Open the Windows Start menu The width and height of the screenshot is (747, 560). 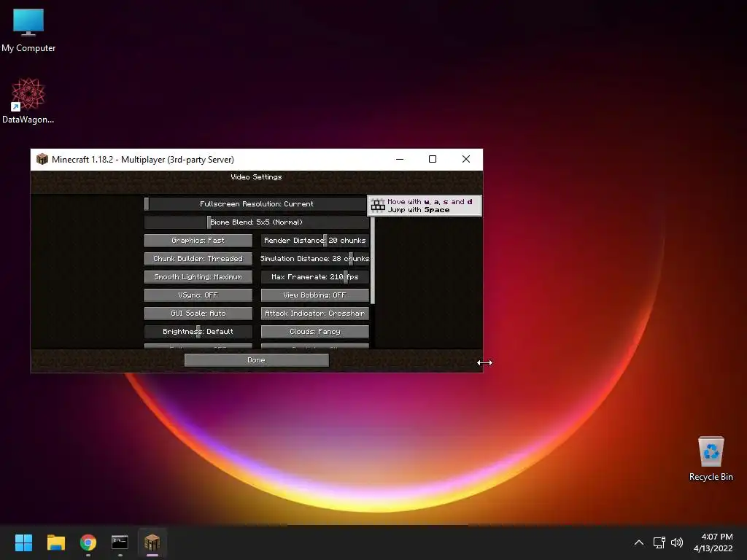click(23, 542)
